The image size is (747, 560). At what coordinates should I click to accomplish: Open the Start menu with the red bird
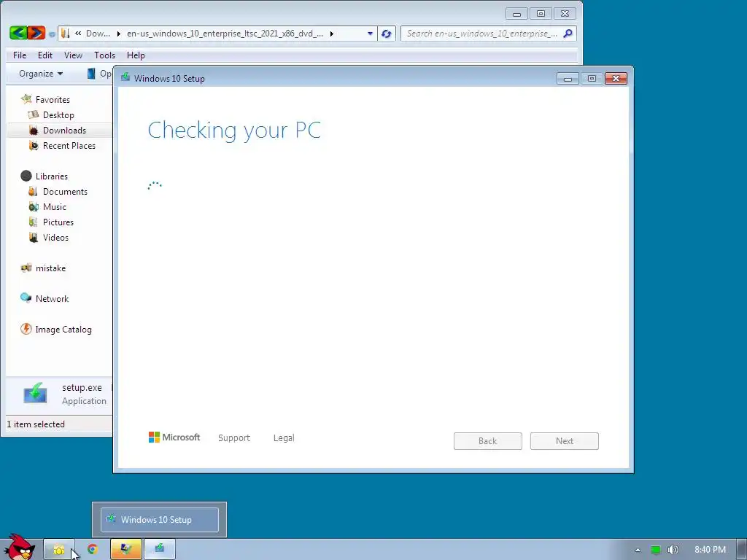(20, 547)
